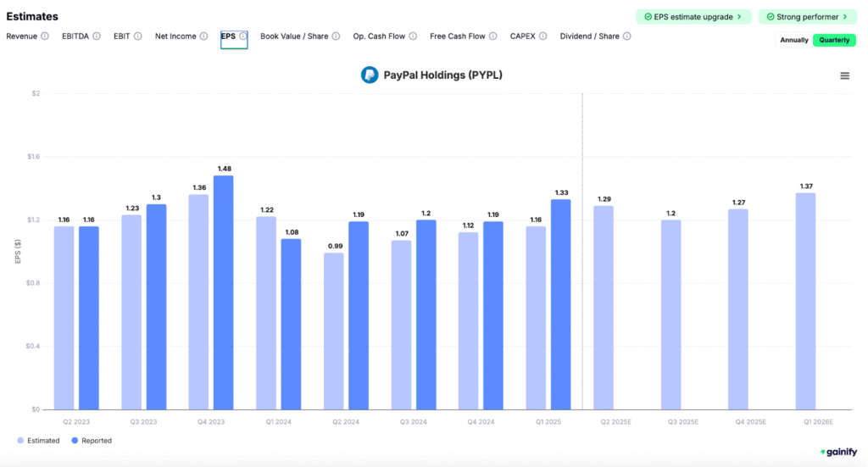Screen dimensions: 868x467
Task: Click the Q3 2024 estimated bar 1.07
Action: pyautogui.click(x=401, y=325)
